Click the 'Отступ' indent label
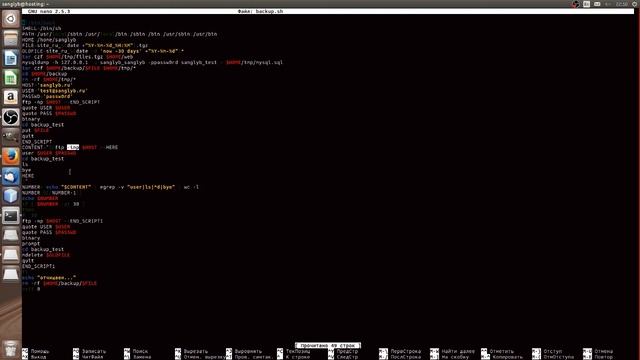Viewport: 640px width, 360px height. pyautogui.click(x=553, y=351)
